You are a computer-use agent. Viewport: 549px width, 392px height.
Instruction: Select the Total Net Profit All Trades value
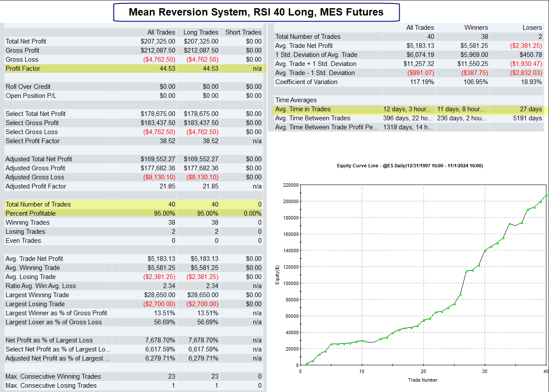[158, 41]
